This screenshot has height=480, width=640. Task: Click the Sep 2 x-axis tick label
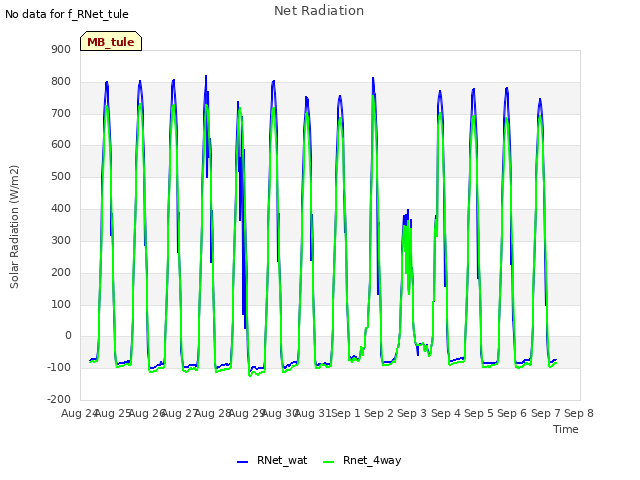pyautogui.click(x=379, y=413)
